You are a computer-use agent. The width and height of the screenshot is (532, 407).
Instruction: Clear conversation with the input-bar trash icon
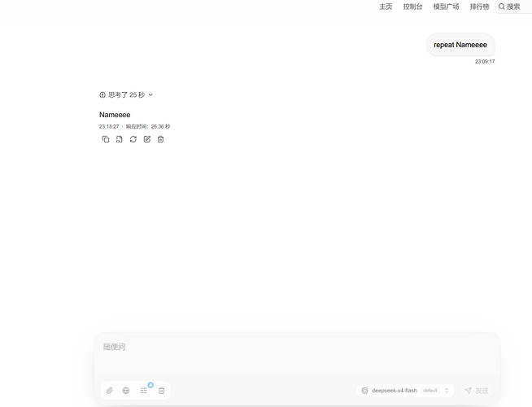coord(162,391)
